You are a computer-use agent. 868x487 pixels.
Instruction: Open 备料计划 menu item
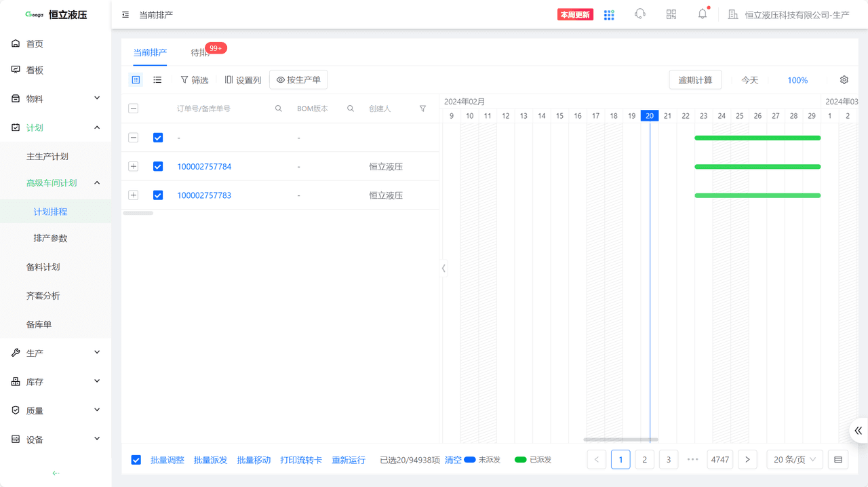pos(43,267)
